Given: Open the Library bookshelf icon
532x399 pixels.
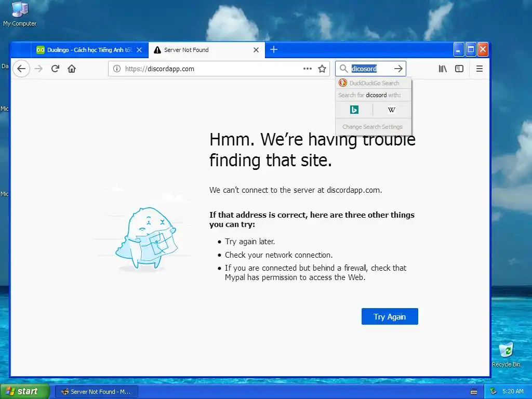Looking at the screenshot, I should 443,69.
